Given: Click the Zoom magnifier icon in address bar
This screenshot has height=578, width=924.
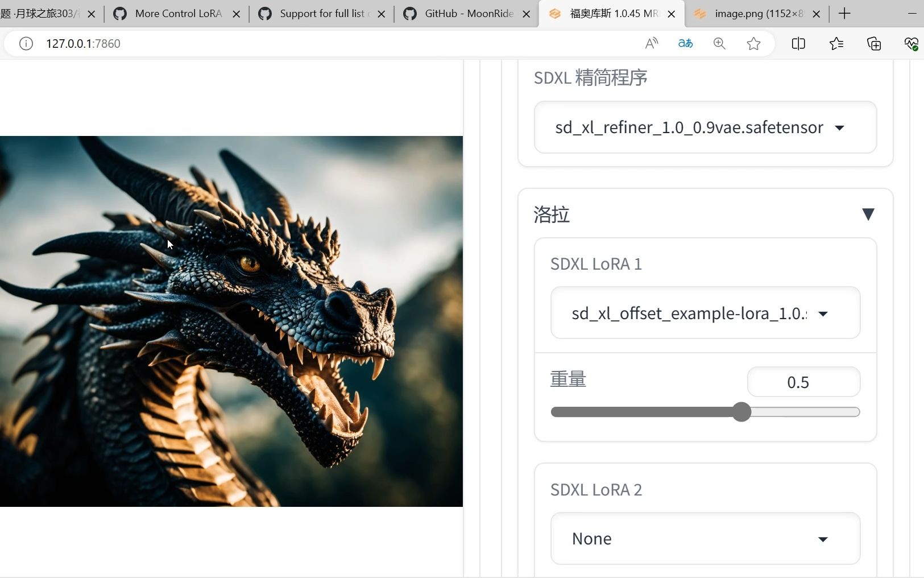Looking at the screenshot, I should 719,43.
